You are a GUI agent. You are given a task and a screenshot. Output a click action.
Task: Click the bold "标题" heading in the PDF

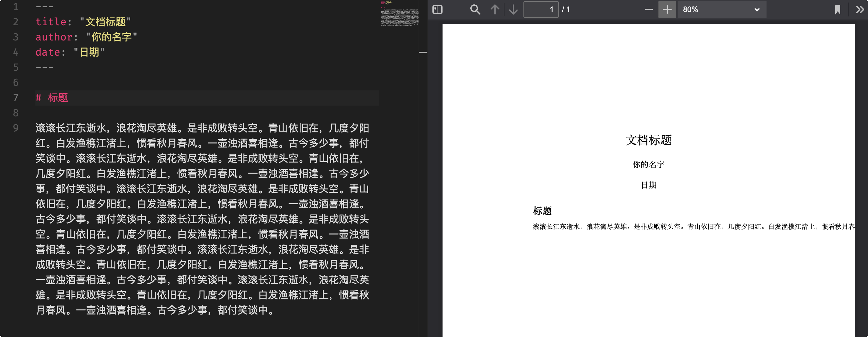tap(542, 211)
